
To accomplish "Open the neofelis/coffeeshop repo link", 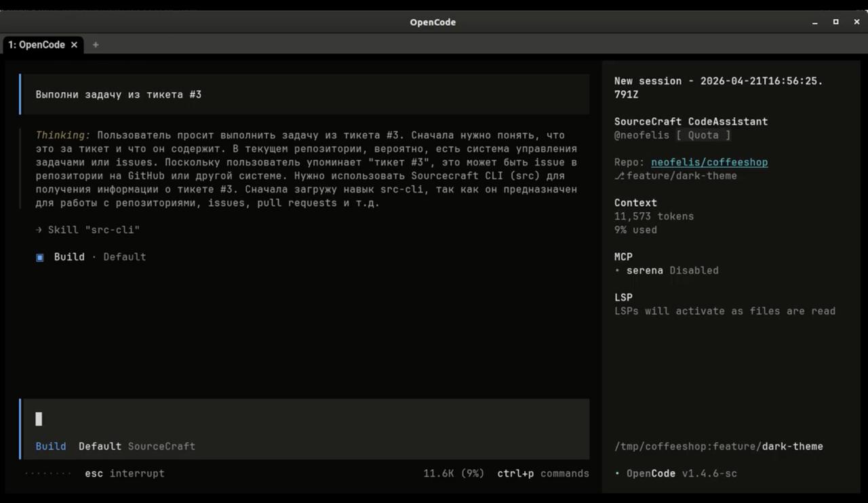I will [x=709, y=162].
